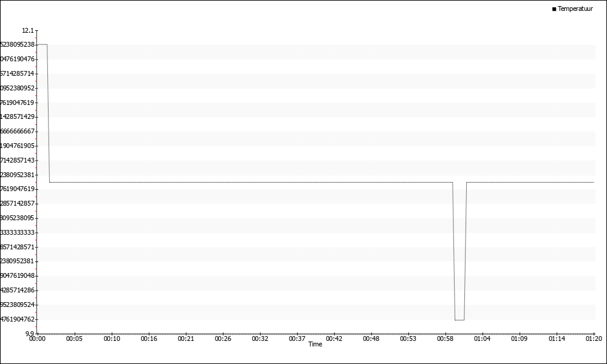Click the 00:00 time axis label
Image resolution: width=607 pixels, height=364 pixels.
[x=38, y=339]
